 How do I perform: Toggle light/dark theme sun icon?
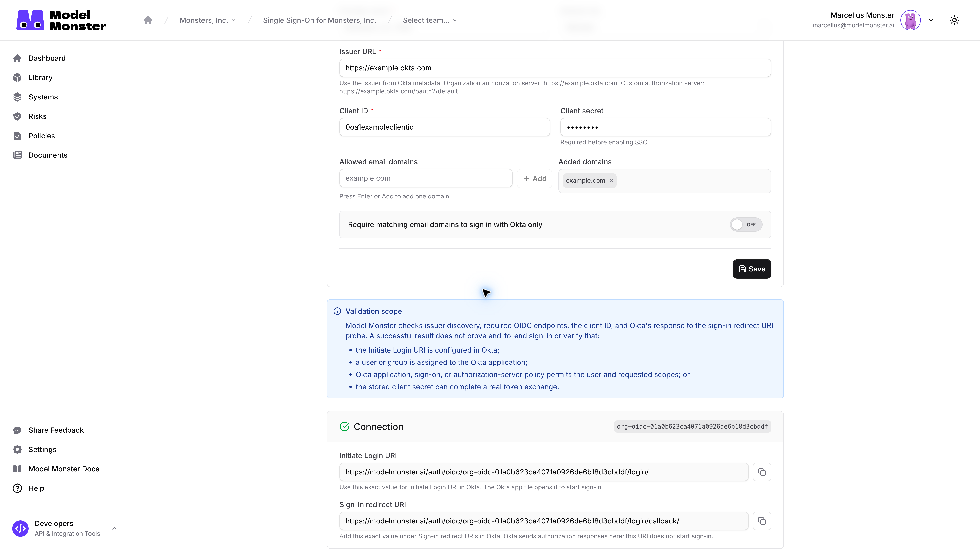click(x=954, y=20)
